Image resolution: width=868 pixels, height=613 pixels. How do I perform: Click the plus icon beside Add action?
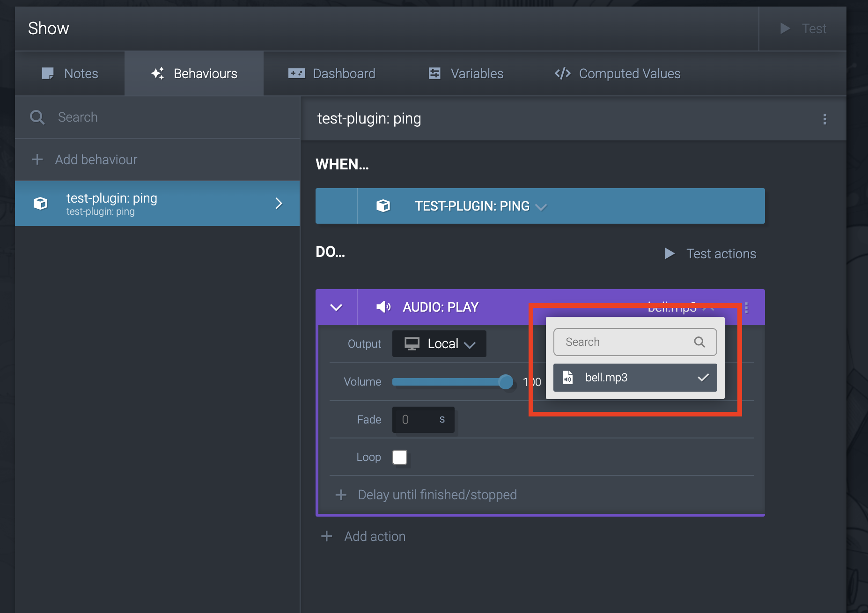tap(327, 536)
